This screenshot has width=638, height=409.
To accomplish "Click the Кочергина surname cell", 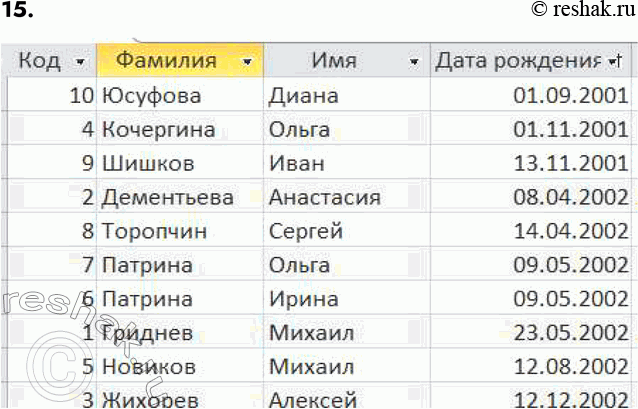I will pyautogui.click(x=158, y=129).
